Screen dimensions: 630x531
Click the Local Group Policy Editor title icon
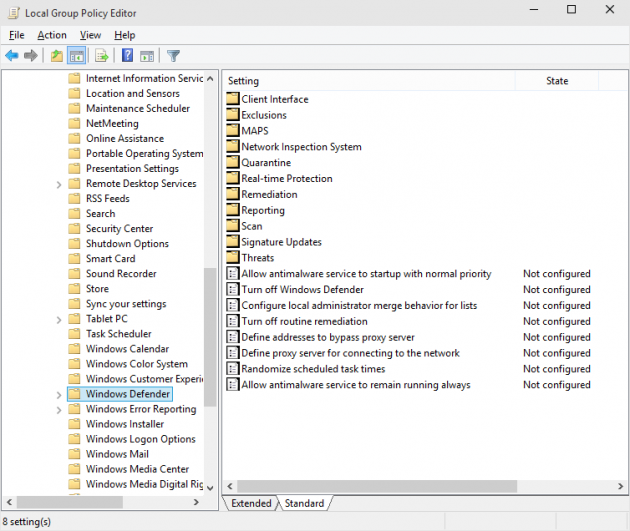pyautogui.click(x=14, y=13)
